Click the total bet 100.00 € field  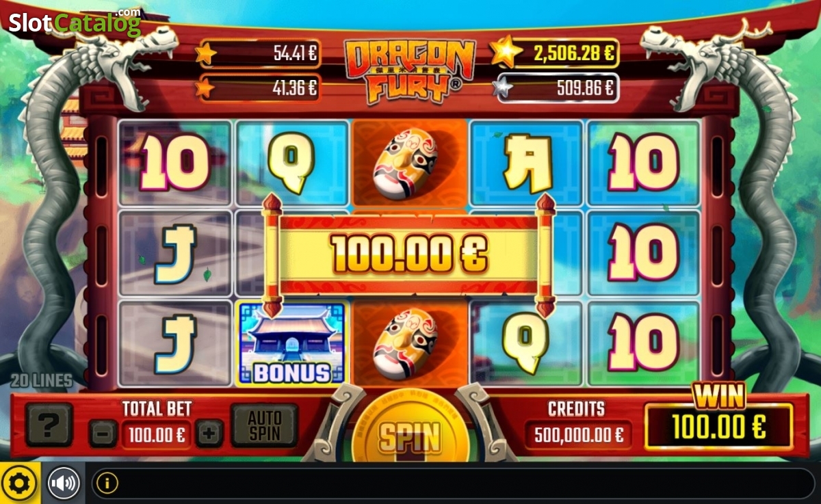tap(157, 434)
